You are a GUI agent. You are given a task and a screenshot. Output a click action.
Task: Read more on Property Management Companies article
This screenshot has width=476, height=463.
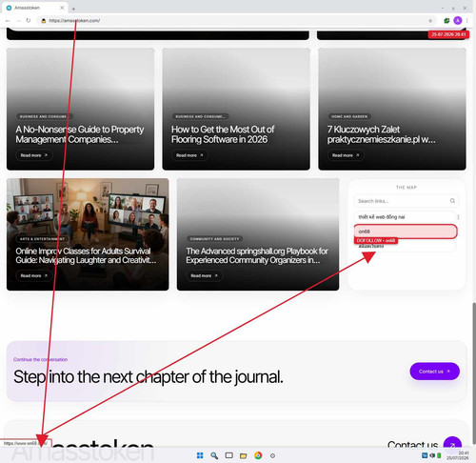[33, 155]
